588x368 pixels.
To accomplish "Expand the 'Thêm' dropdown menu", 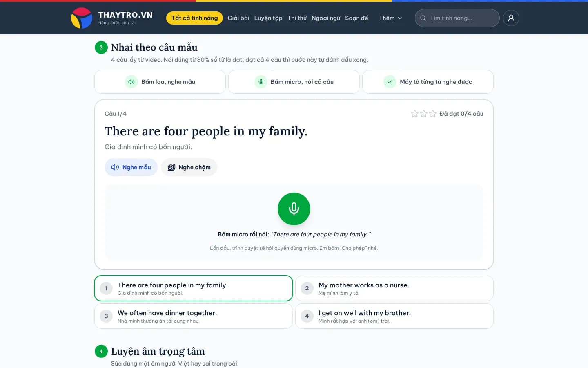I will click(x=390, y=18).
